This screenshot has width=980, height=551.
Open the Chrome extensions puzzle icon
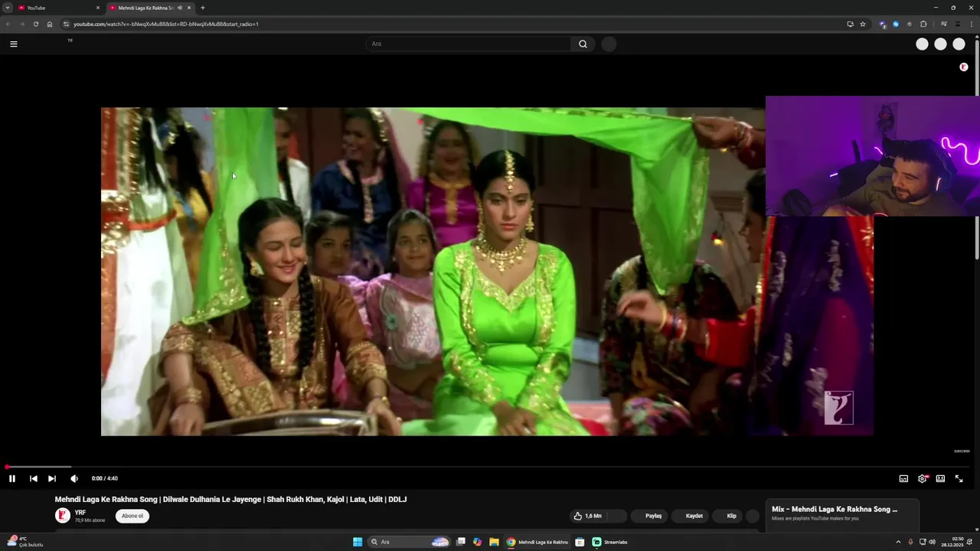pos(923,24)
